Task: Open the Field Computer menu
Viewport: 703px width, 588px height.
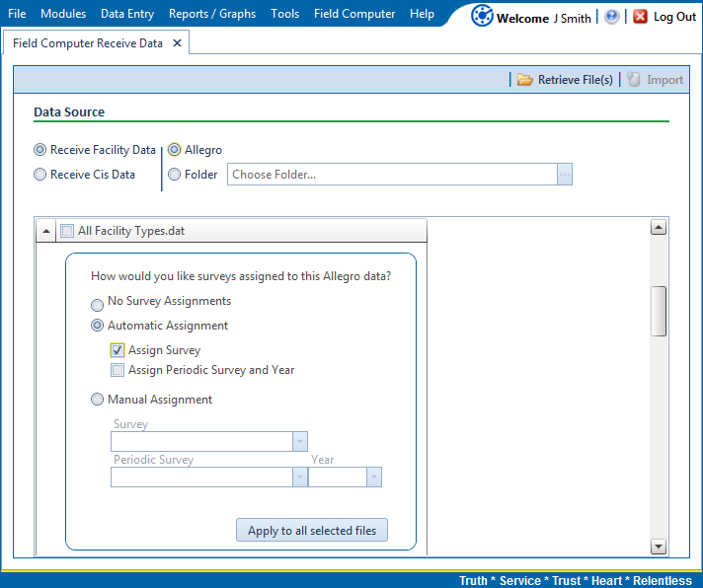Action: [354, 14]
